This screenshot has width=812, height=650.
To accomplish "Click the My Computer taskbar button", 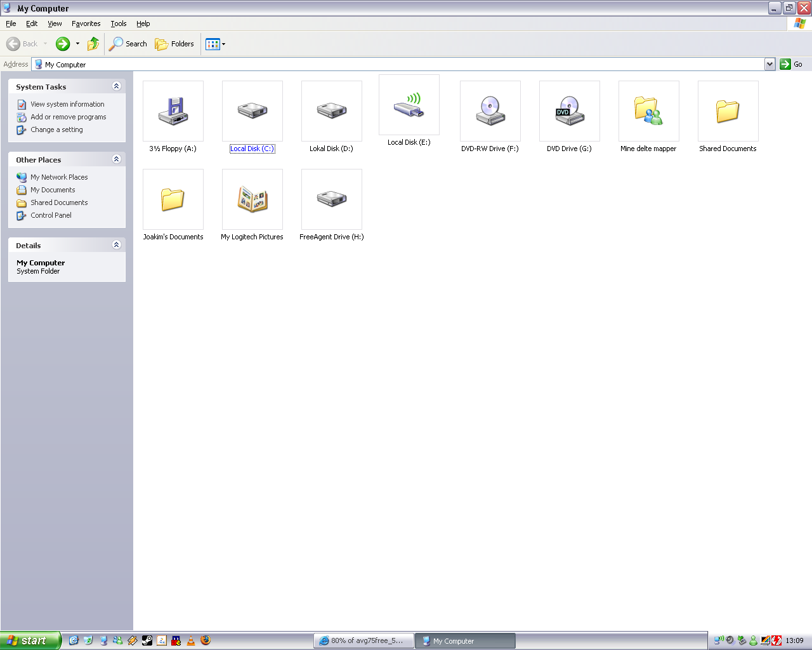I will click(465, 640).
